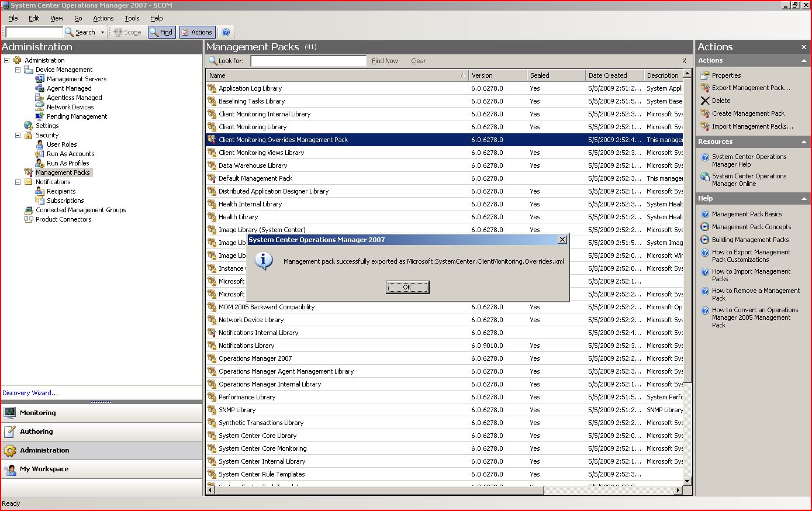Viewport: 812px width, 511px height.
Task: Open the Edit menu
Action: click(34, 18)
